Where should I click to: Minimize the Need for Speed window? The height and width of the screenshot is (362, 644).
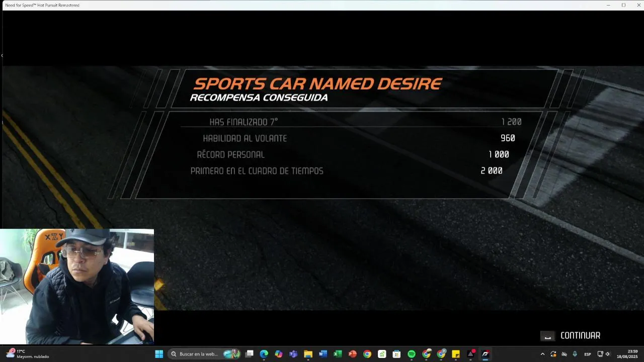pyautogui.click(x=608, y=5)
